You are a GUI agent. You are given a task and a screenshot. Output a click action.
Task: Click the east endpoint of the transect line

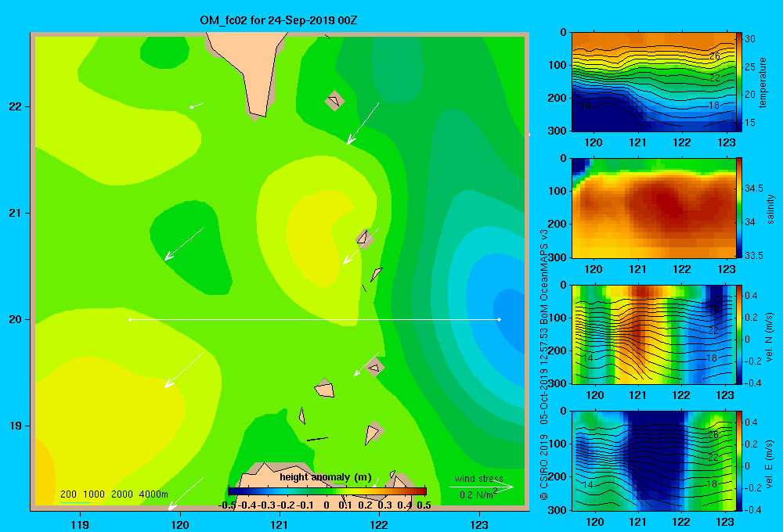point(499,319)
